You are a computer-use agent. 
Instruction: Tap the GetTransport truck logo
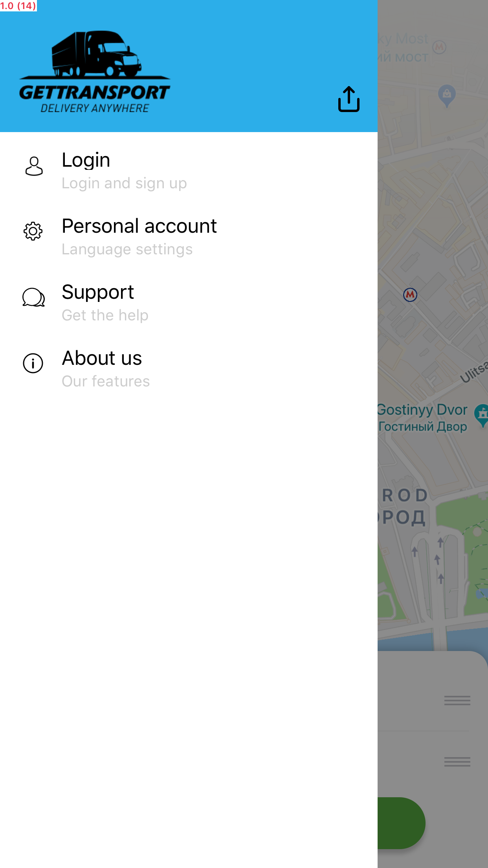point(95,72)
